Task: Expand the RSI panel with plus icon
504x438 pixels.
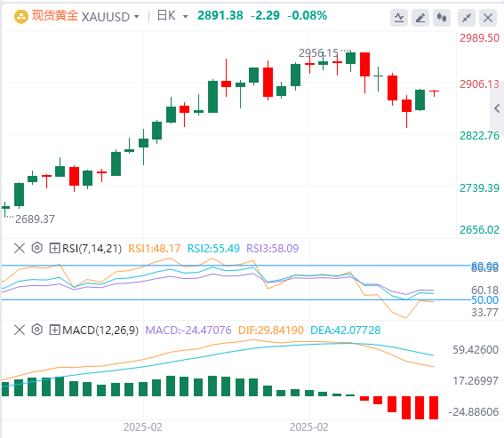Action: [54, 248]
